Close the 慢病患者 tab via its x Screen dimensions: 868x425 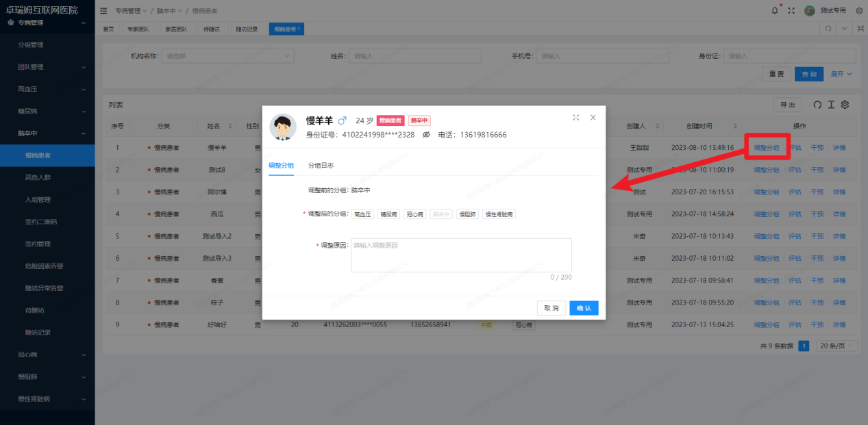point(299,29)
